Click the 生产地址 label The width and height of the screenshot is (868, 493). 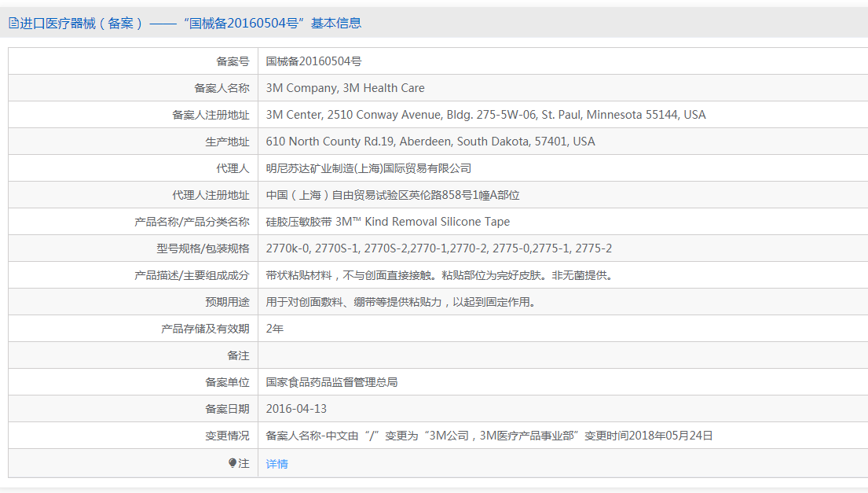point(227,142)
